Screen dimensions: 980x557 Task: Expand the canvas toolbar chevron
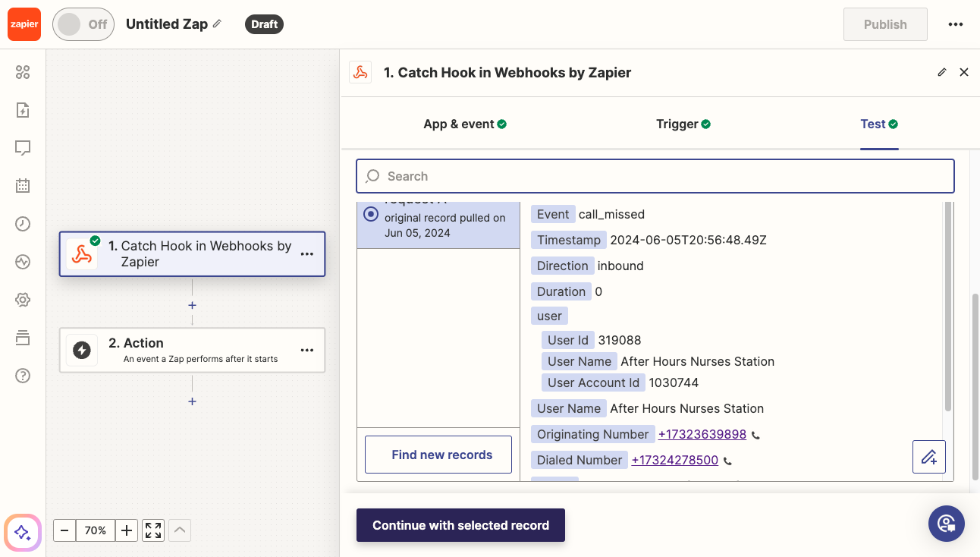coord(180,530)
